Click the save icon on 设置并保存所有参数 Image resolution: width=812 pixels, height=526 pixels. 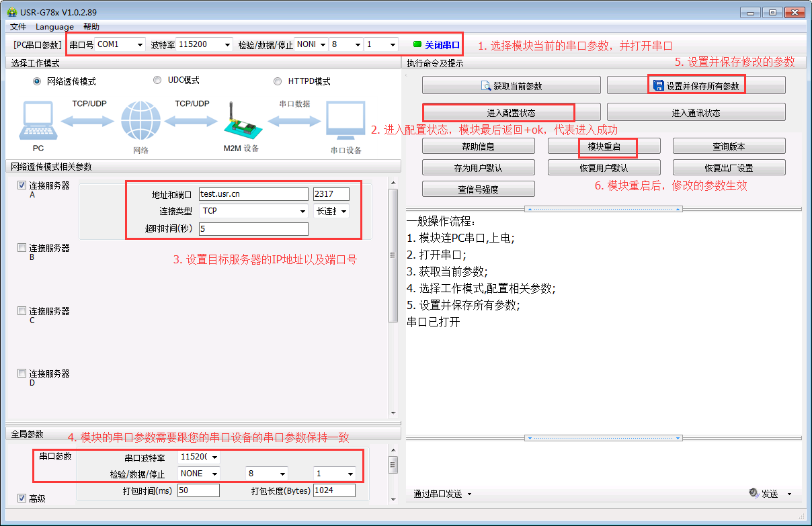(x=658, y=85)
